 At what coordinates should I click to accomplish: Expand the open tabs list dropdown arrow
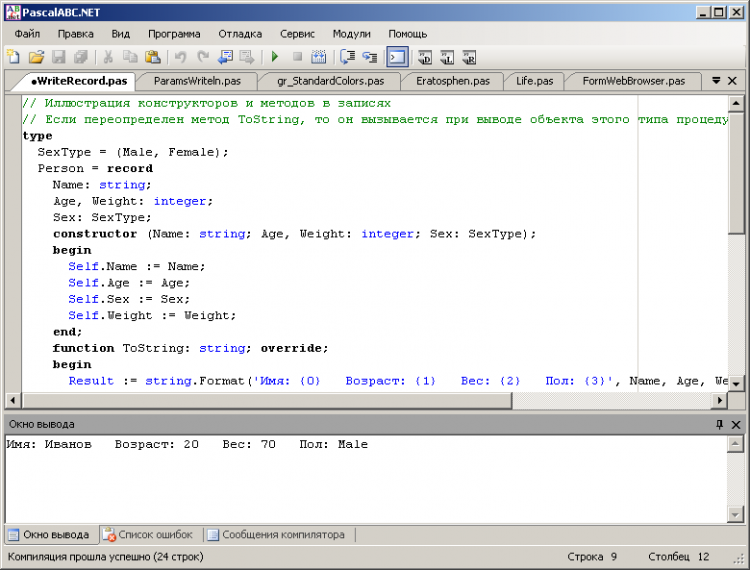(x=716, y=80)
